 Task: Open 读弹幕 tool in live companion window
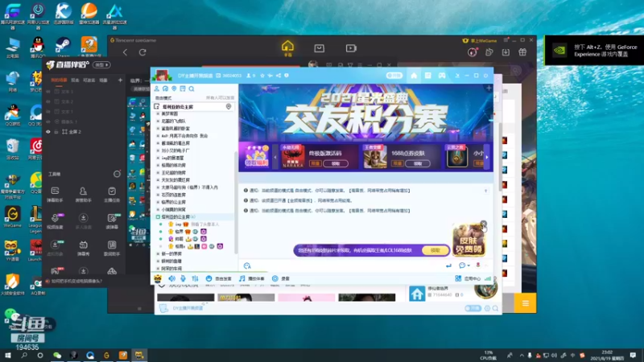click(x=112, y=220)
